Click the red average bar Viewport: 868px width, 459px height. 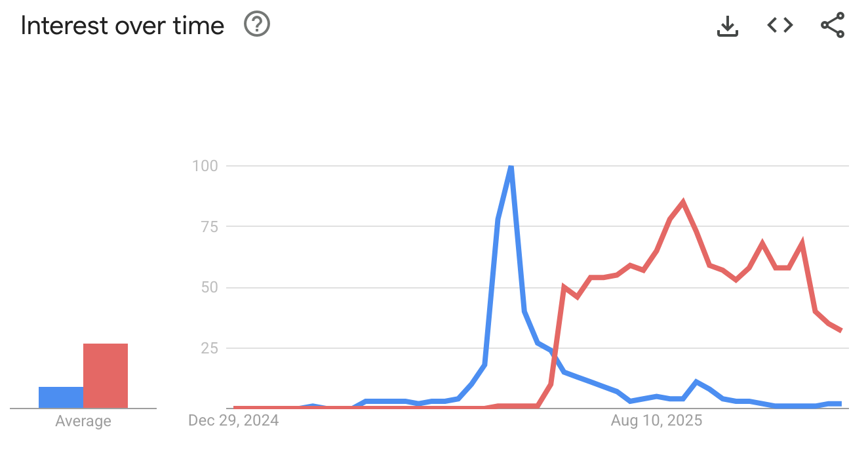pyautogui.click(x=105, y=375)
